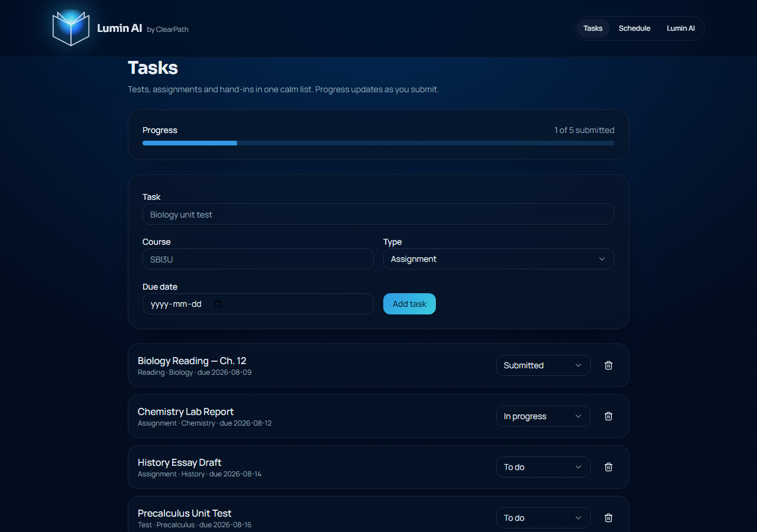Open status dropdown for Chemistry Lab Report
This screenshot has height=532, width=757.
(543, 416)
